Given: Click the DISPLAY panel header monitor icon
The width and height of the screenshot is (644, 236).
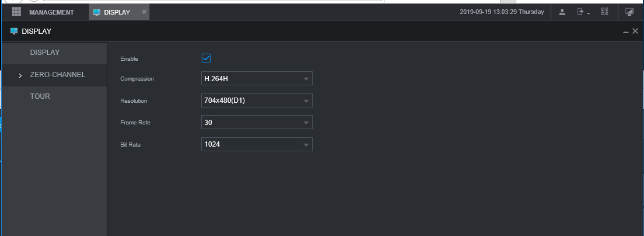Looking at the screenshot, I should point(14,31).
